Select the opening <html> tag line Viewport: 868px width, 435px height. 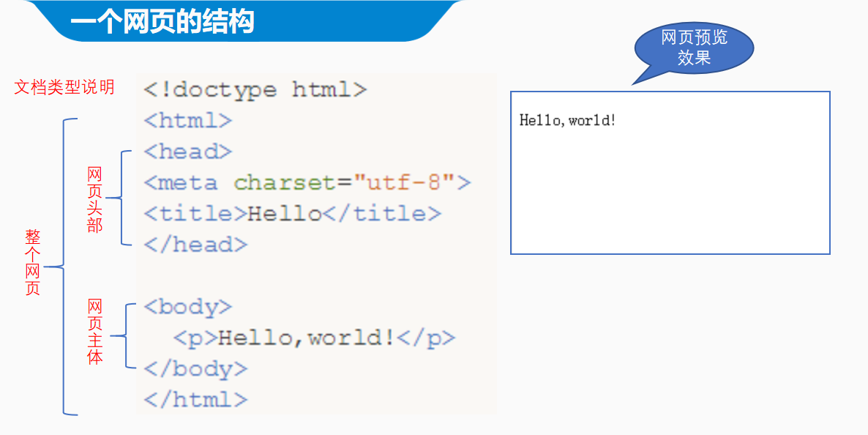pos(188,121)
